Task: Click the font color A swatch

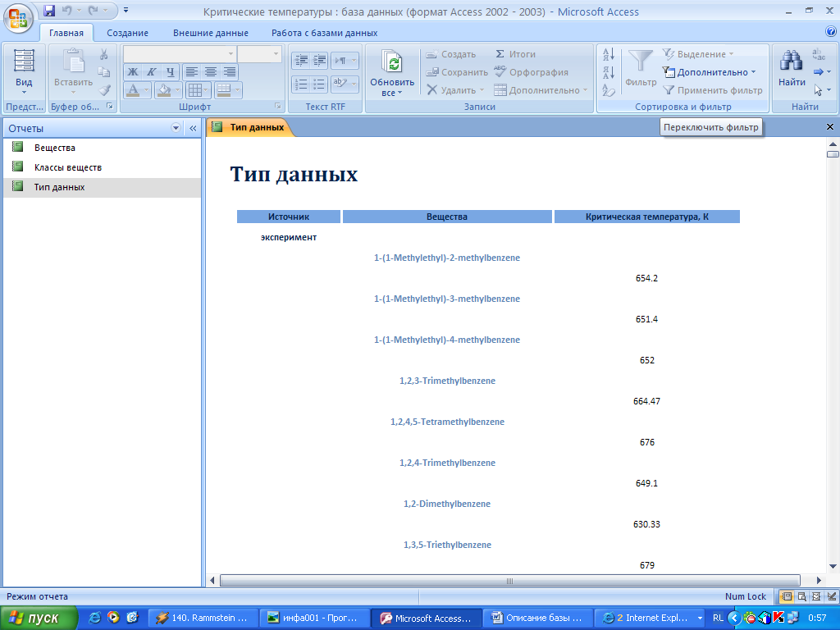Action: (133, 90)
